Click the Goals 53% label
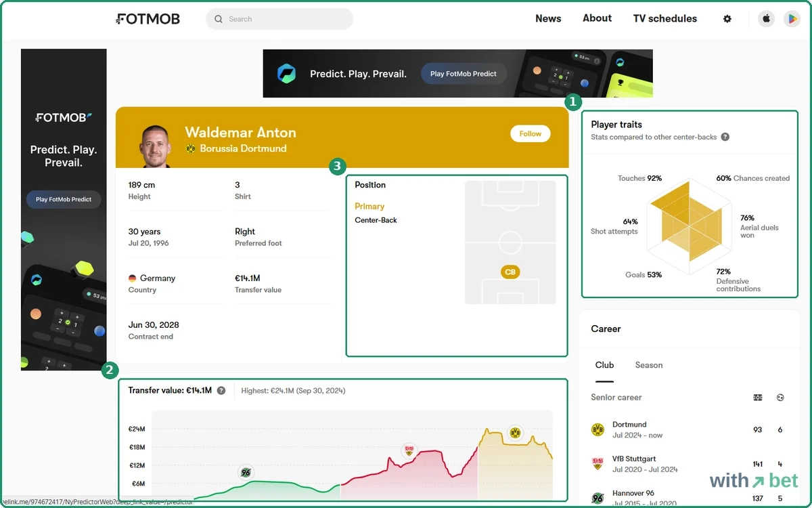This screenshot has width=812, height=508. pos(644,275)
